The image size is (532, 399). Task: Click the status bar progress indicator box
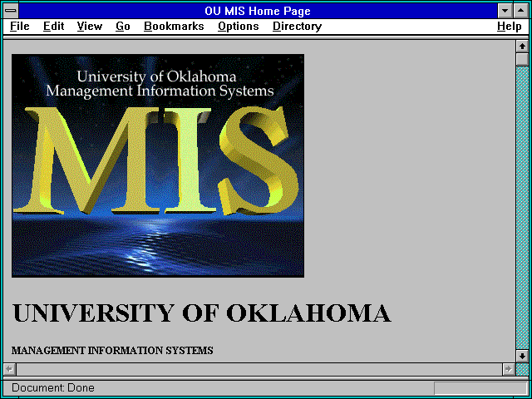click(x=480, y=388)
